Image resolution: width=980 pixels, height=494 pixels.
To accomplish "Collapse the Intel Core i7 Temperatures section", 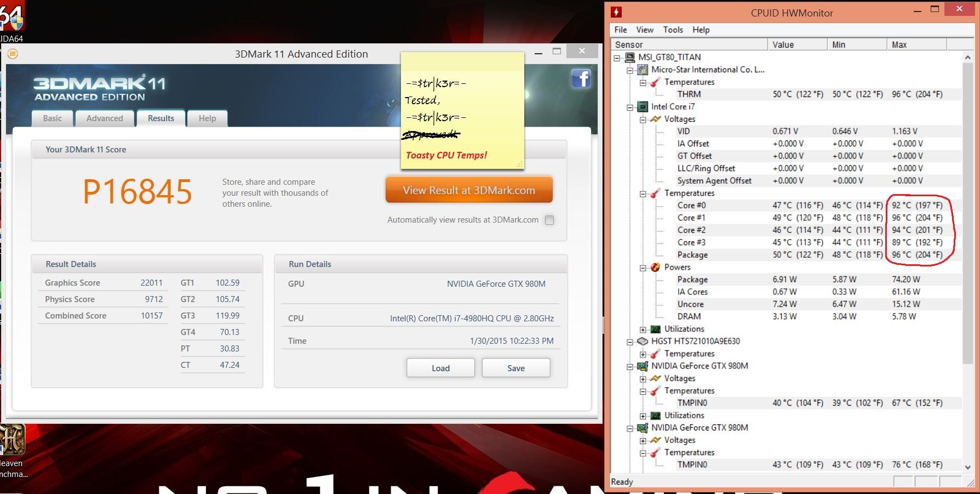I will click(x=643, y=194).
